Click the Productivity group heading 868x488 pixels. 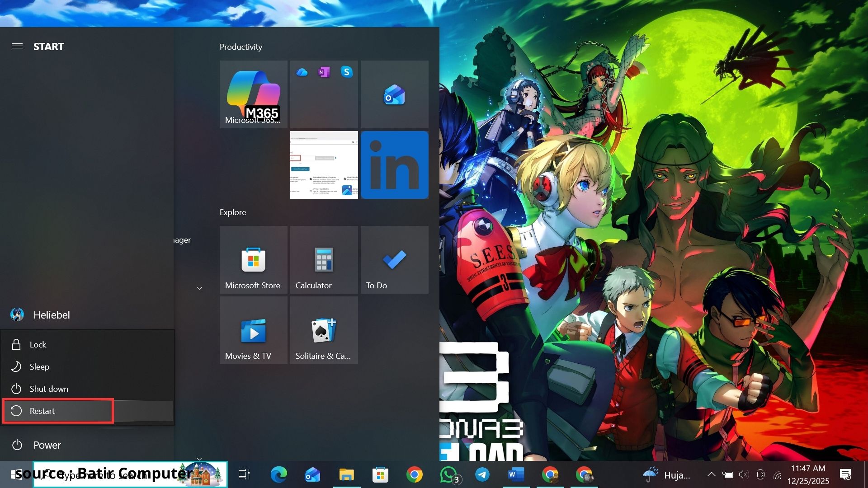coord(241,47)
